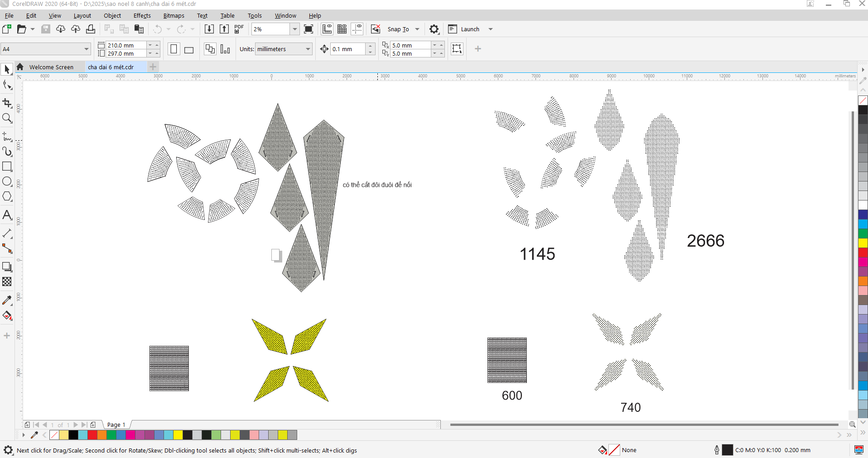868x458 pixels.
Task: Select the Color Eyedropper tool
Action: (7, 300)
